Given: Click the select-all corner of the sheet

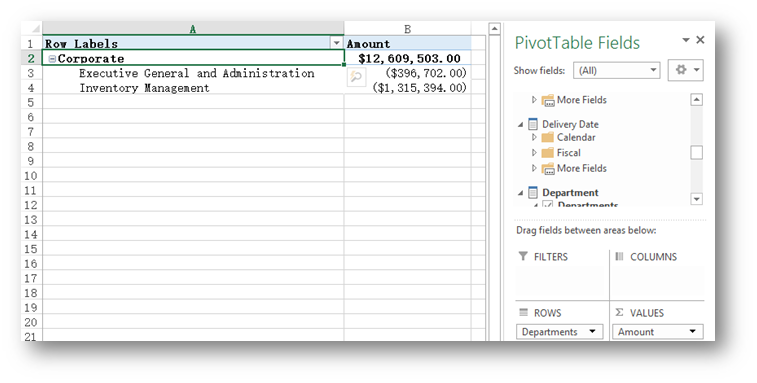Looking at the screenshot, I should click(32, 29).
